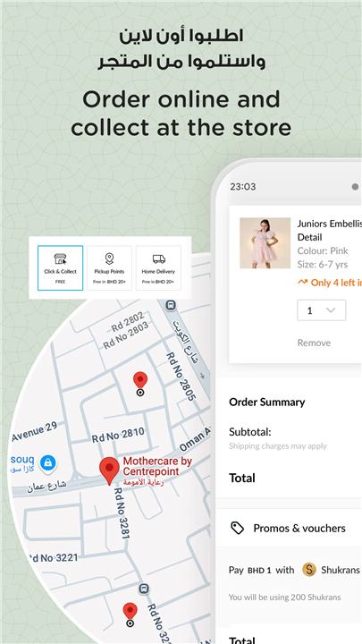Open the Promos & vouchers section

(289, 529)
